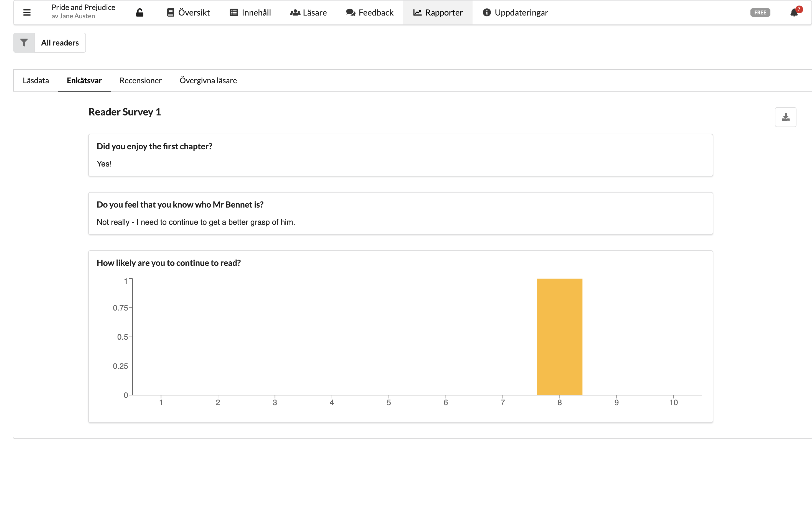
Task: Open the notifications bell
Action: point(794,12)
